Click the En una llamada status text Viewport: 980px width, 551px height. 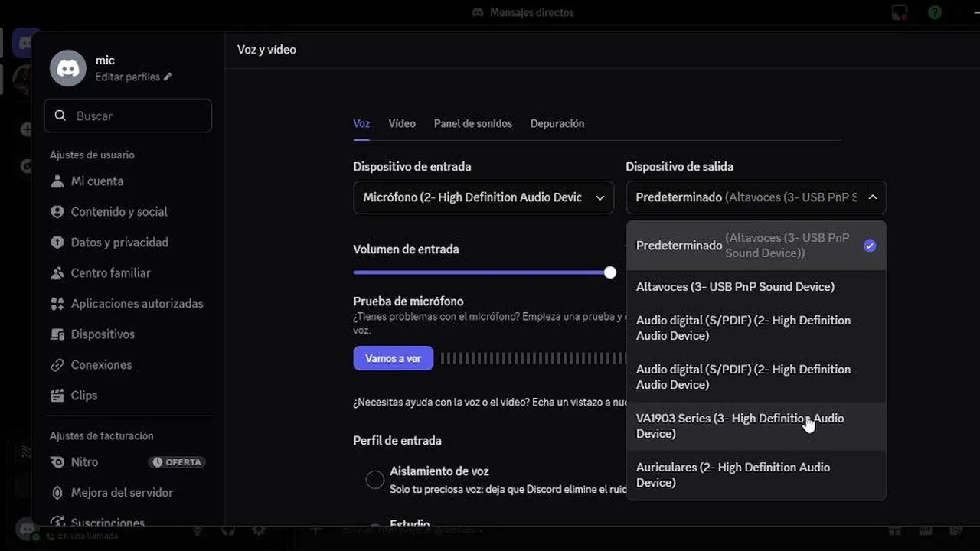[x=89, y=536]
